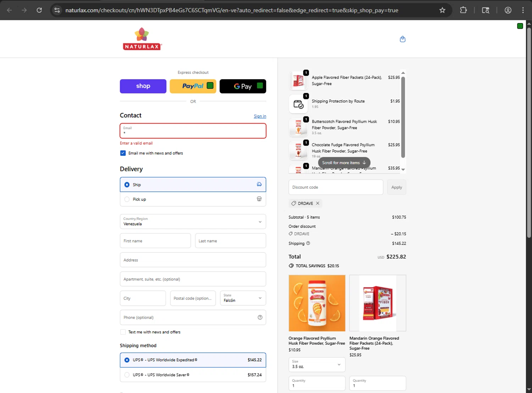Image resolution: width=532 pixels, height=393 pixels.
Task: Select Ship delivery option
Action: 193,185
